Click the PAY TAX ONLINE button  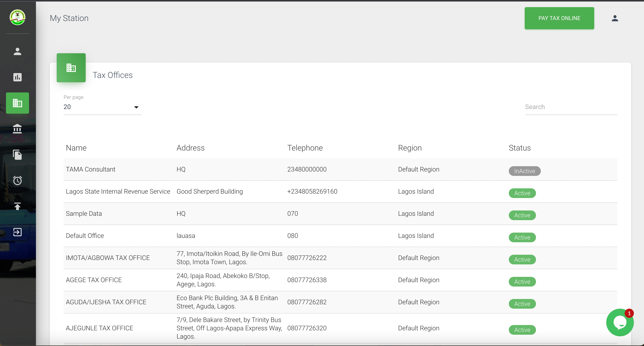pyautogui.click(x=559, y=18)
